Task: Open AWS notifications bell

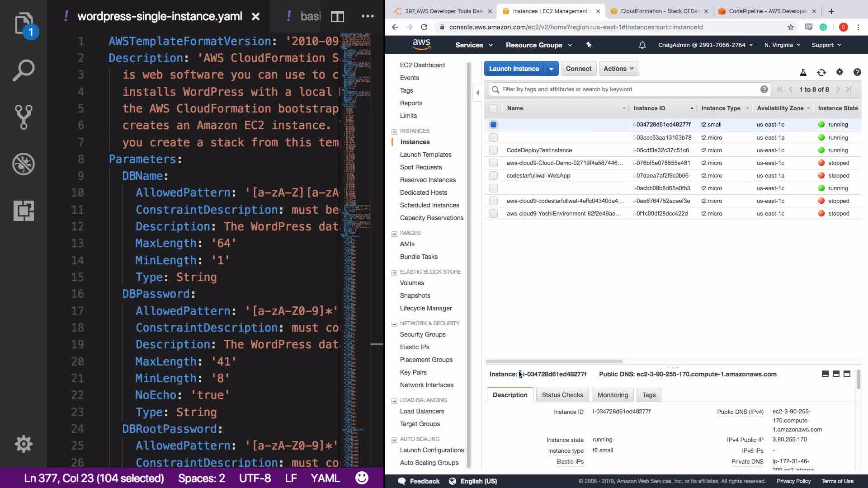Action: pyautogui.click(x=642, y=45)
